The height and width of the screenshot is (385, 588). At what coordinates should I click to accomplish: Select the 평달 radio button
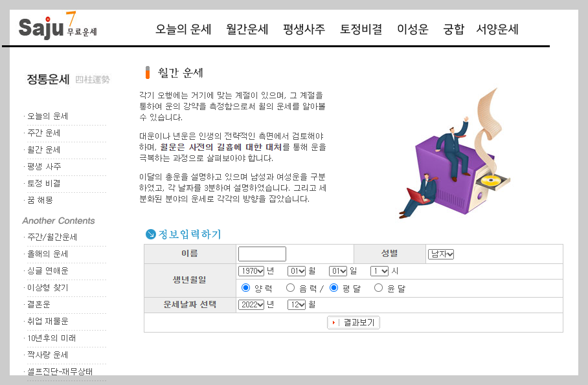point(334,287)
